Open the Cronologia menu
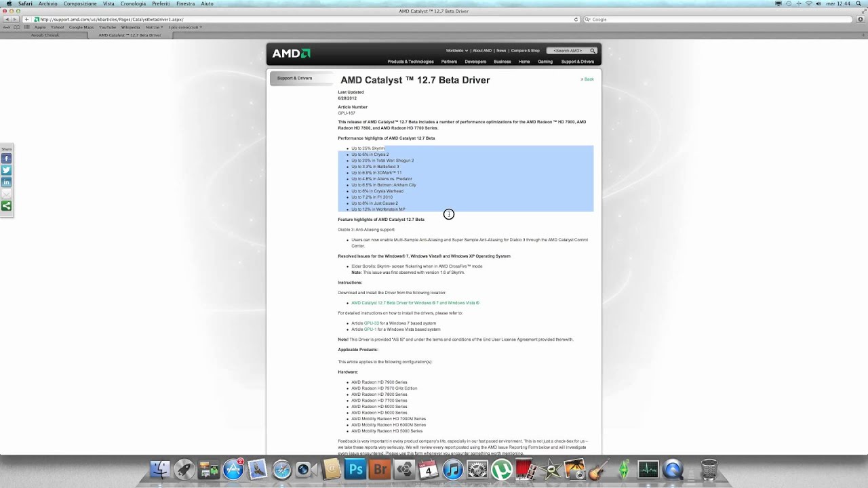This screenshot has width=868, height=488. pyautogui.click(x=133, y=3)
